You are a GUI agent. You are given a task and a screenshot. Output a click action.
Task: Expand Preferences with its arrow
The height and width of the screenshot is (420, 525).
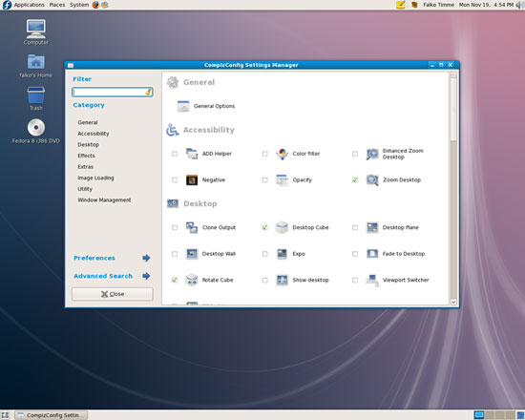pyautogui.click(x=146, y=258)
